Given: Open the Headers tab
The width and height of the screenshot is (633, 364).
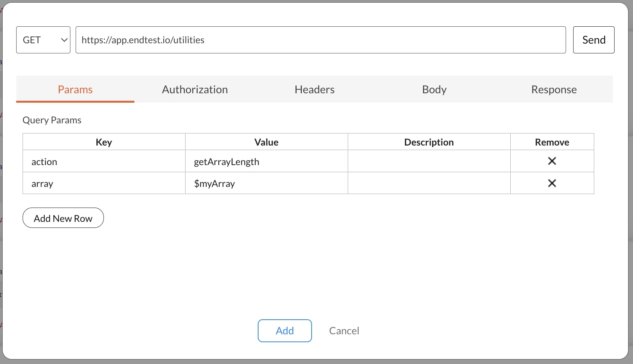Looking at the screenshot, I should coord(315,89).
